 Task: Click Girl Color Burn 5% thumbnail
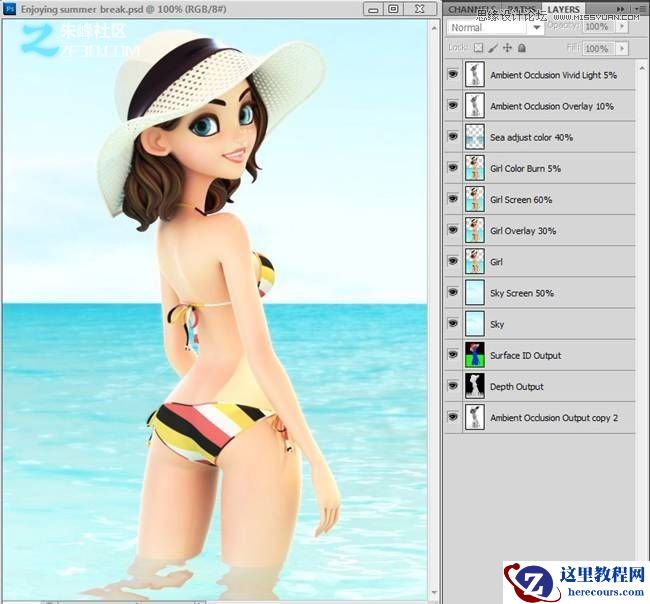pos(475,168)
